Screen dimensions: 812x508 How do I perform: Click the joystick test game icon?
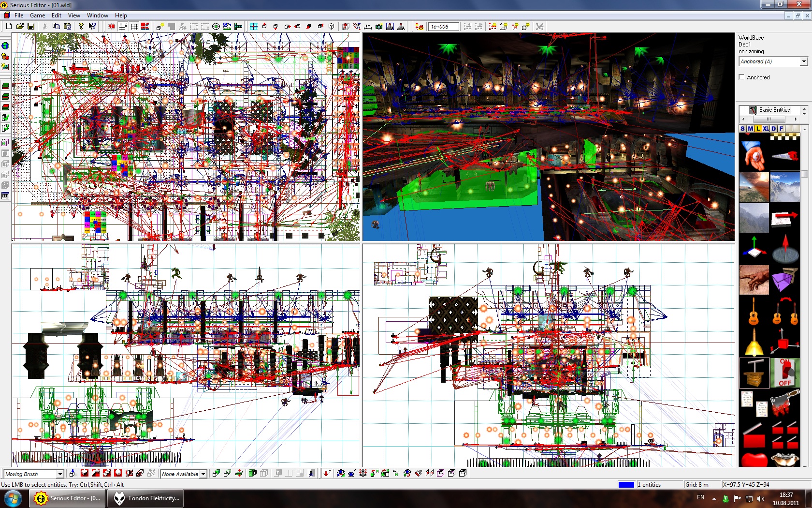click(401, 26)
